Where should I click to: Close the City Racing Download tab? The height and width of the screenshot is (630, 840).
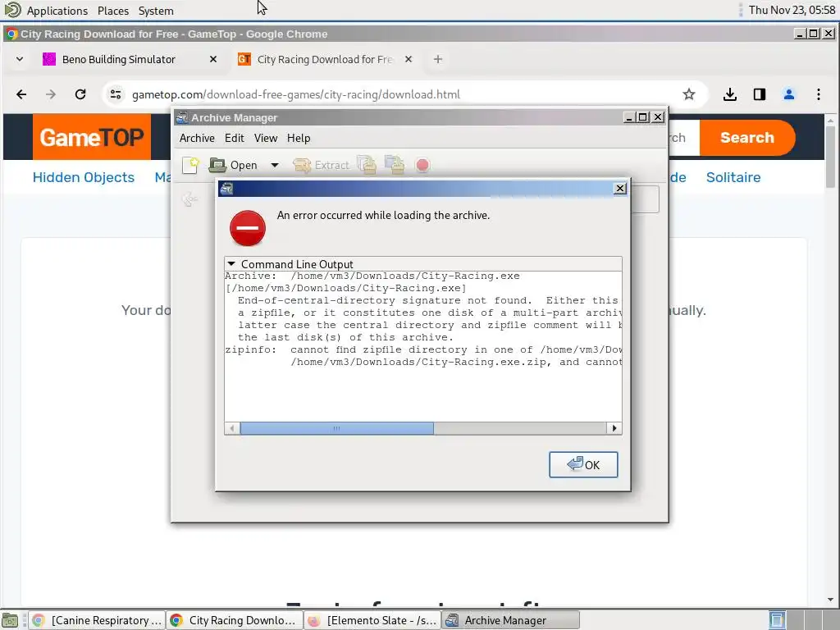[x=409, y=59]
